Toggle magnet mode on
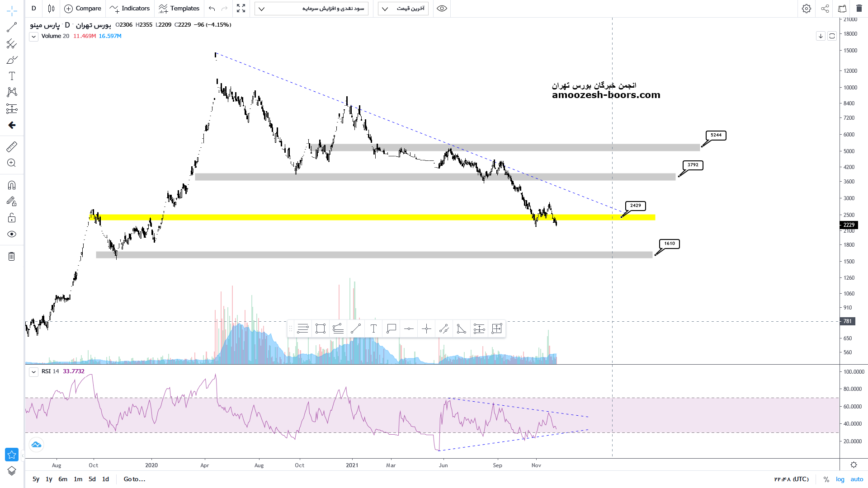The height and width of the screenshot is (488, 868). click(12, 185)
